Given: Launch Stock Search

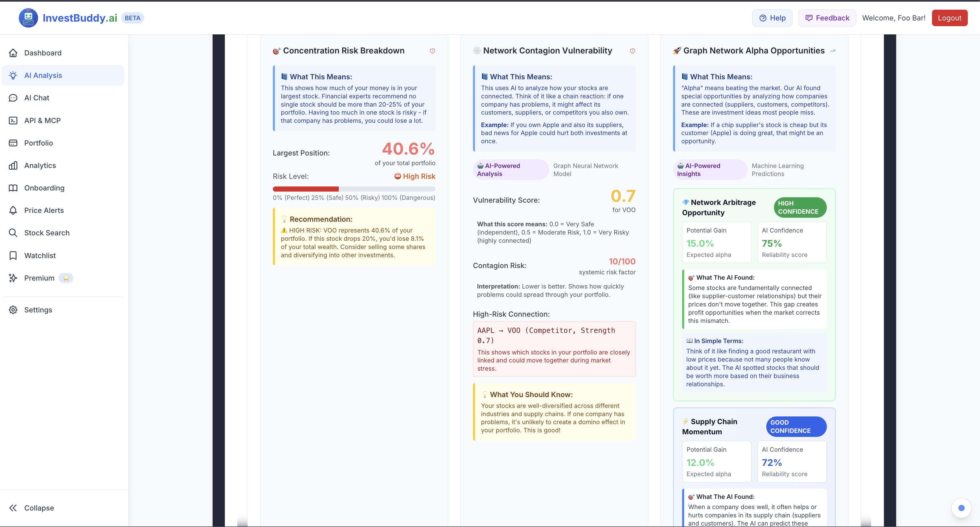Looking at the screenshot, I should [x=47, y=233].
